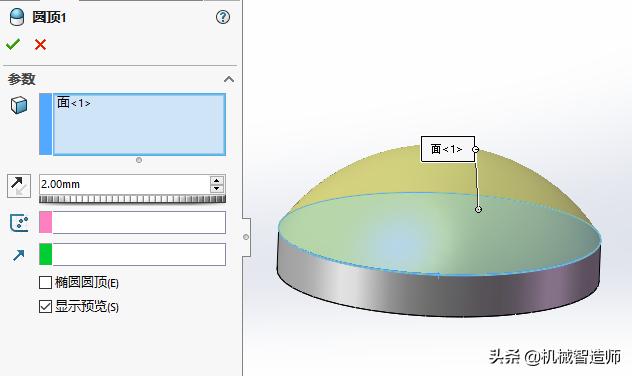Click the green direction field
Viewport: 632px width, 376px height.
132,254
